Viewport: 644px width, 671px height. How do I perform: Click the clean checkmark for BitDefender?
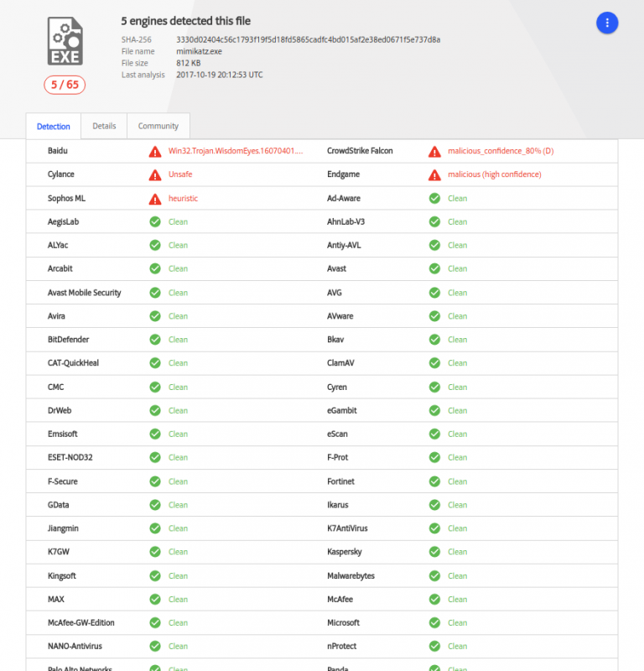tap(155, 340)
